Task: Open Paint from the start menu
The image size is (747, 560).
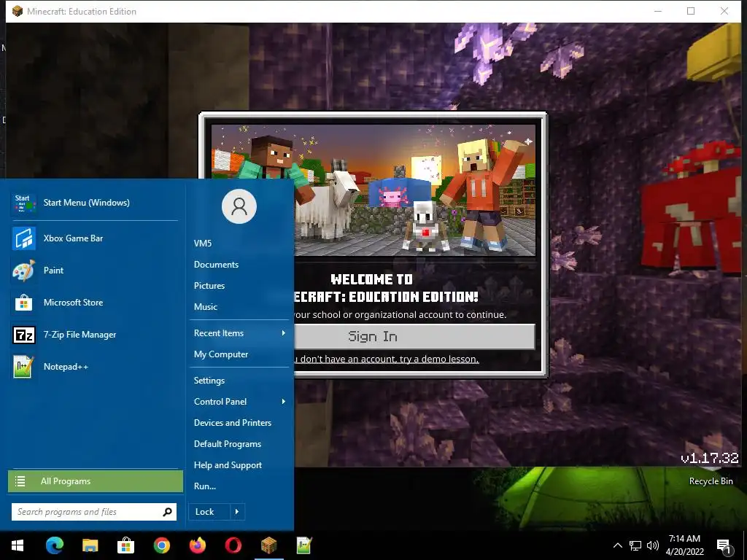Action: click(94, 271)
